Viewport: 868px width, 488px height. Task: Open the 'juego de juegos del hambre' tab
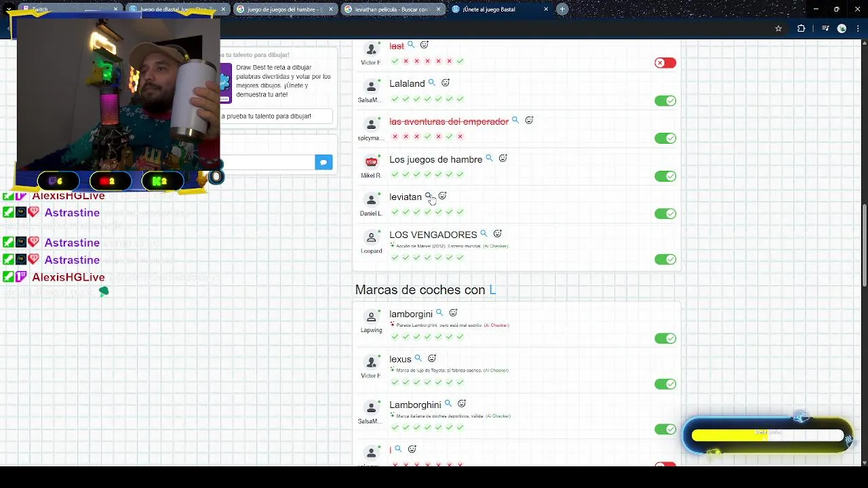(285, 9)
